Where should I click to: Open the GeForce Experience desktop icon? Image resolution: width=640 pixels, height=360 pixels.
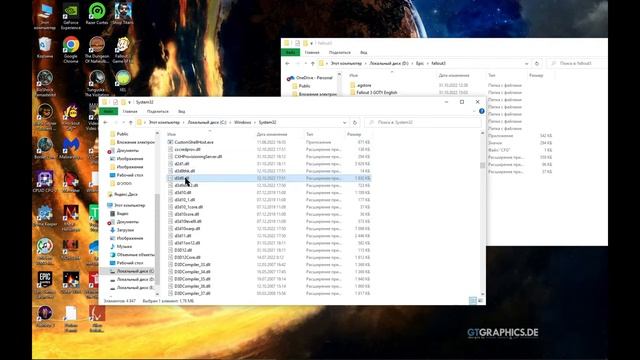pyautogui.click(x=71, y=16)
